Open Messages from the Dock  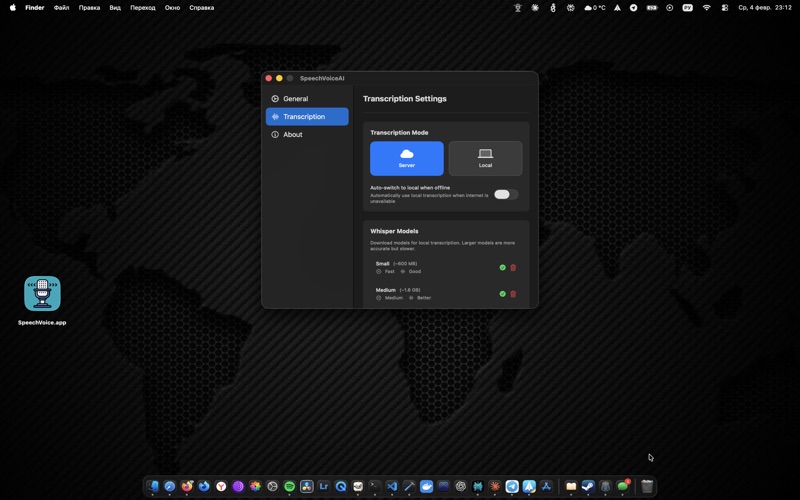[x=622, y=486]
